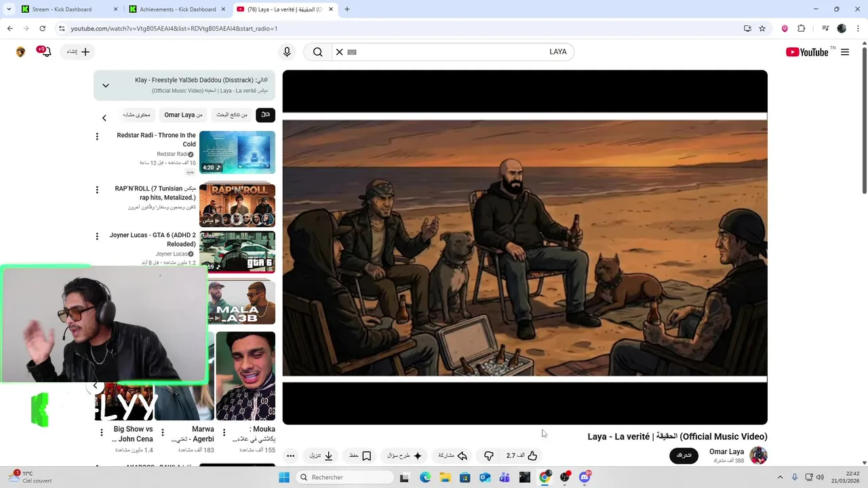The height and width of the screenshot is (488, 868).
Task: Go to YouTube home via the logo
Action: coord(807,52)
